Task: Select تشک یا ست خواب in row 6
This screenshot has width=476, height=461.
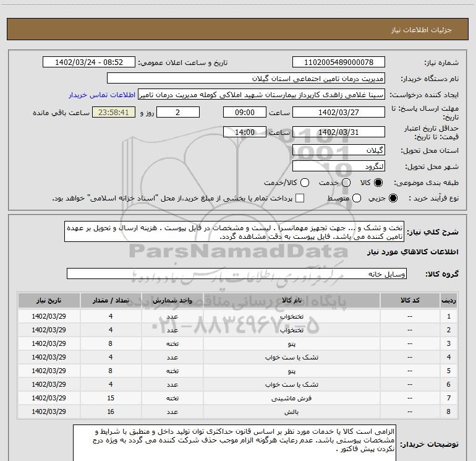Action: click(291, 385)
